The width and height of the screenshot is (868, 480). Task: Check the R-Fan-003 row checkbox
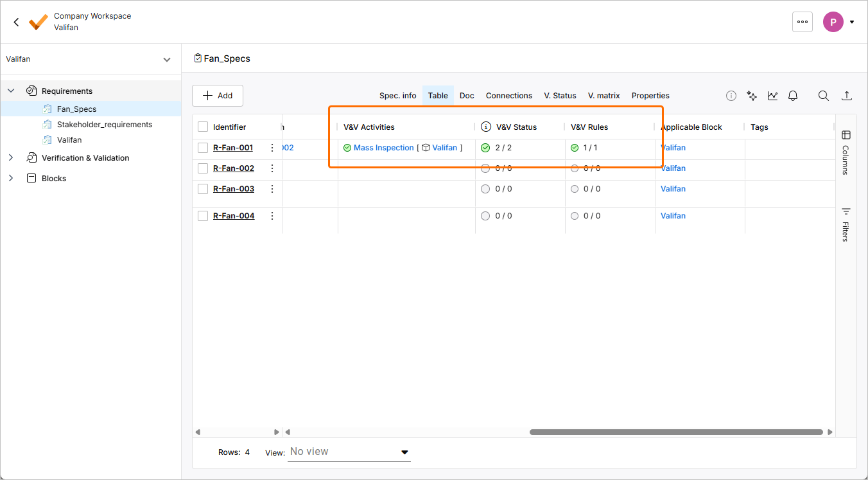tap(203, 189)
